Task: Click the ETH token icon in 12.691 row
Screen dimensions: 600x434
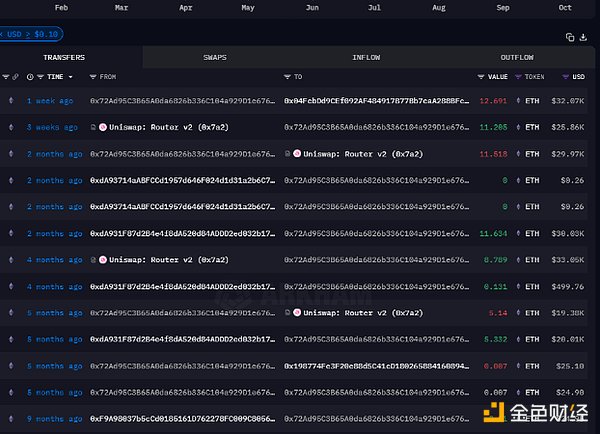Action: coord(517,101)
